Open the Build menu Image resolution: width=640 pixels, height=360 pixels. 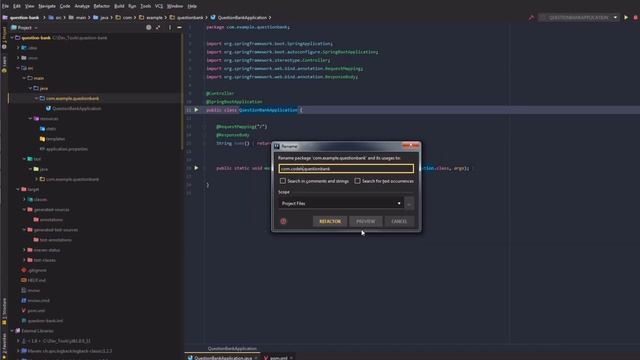(x=119, y=6)
